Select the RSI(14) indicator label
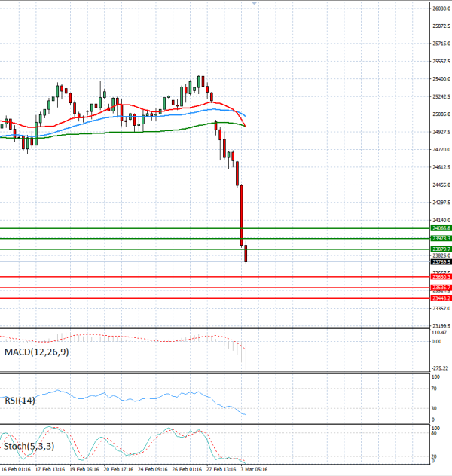The image size is (452, 476). [20, 401]
